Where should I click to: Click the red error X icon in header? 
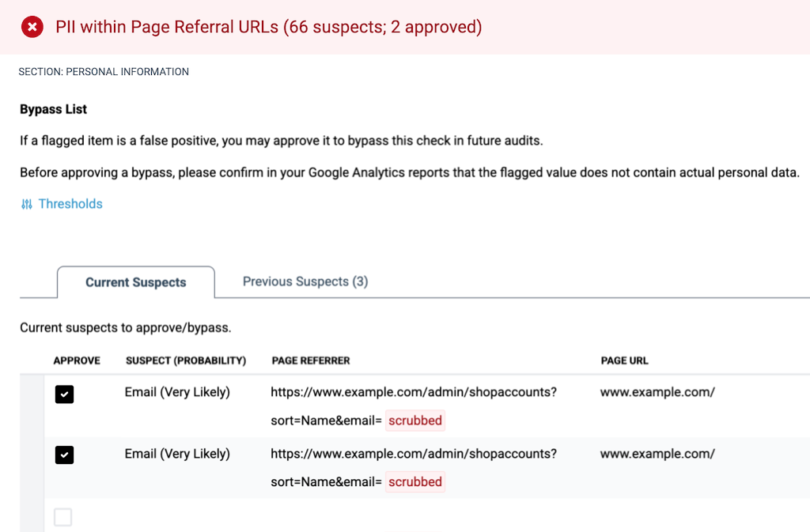pyautogui.click(x=32, y=28)
